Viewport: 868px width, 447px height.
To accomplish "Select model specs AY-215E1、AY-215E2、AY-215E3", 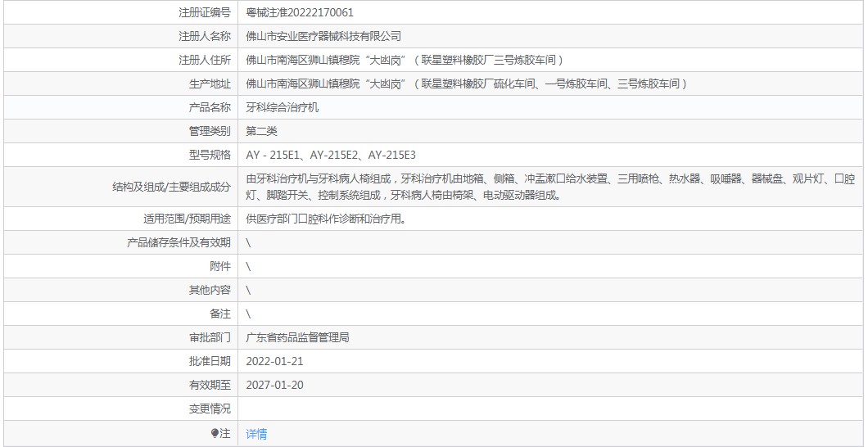I will point(331,155).
